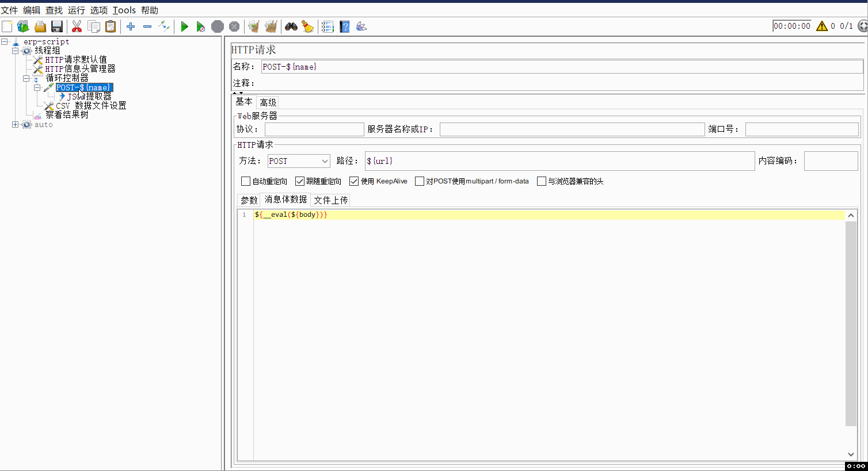Toggle 使用 KeepAlive checkbox
This screenshot has width=868, height=471.
[x=354, y=181]
